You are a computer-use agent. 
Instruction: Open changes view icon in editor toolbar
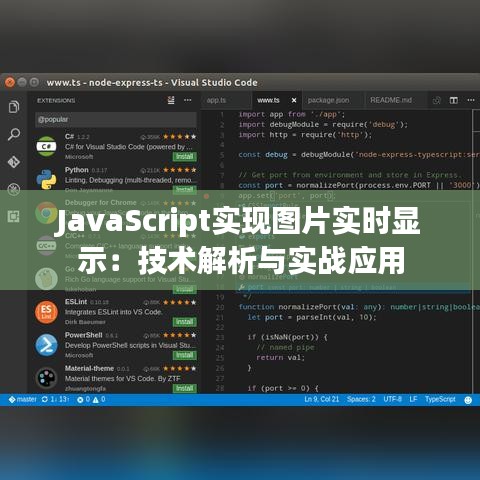tap(436, 100)
